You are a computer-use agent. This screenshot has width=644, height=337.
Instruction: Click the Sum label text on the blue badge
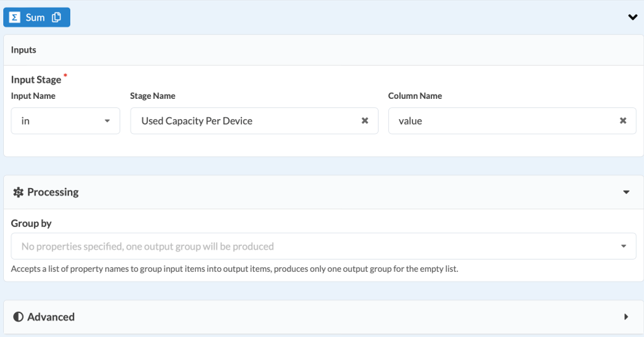35,18
